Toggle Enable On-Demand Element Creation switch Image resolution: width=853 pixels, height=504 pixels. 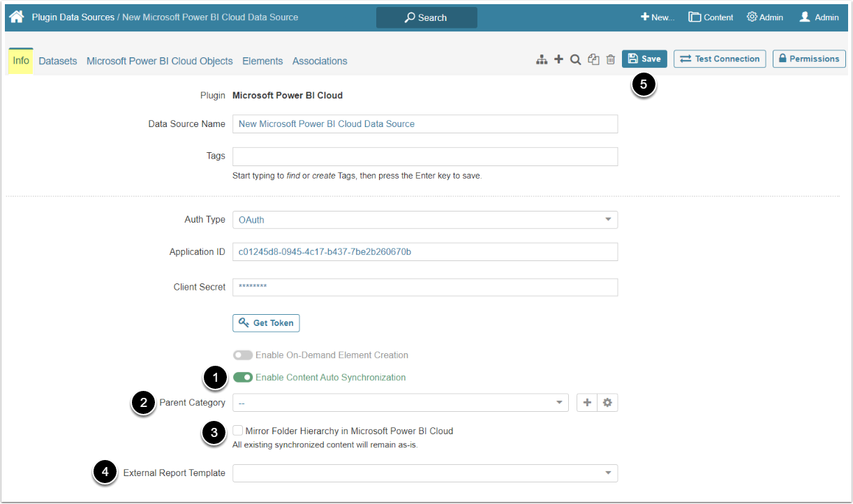pos(243,355)
